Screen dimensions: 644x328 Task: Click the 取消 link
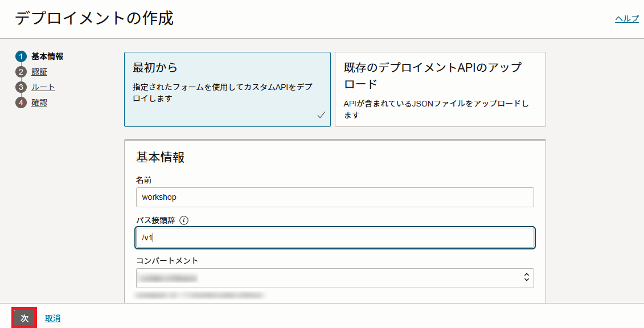pyautogui.click(x=52, y=318)
